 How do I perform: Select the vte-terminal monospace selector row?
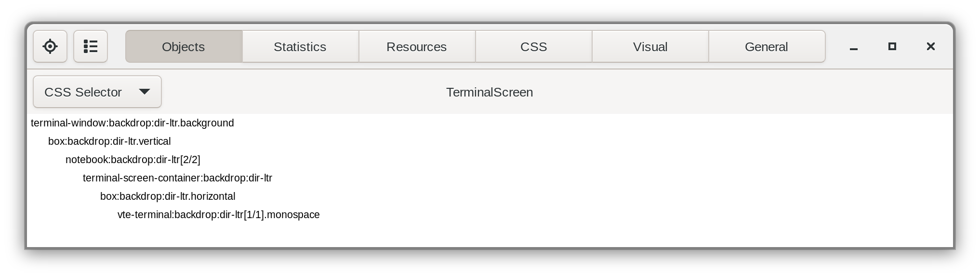219,215
